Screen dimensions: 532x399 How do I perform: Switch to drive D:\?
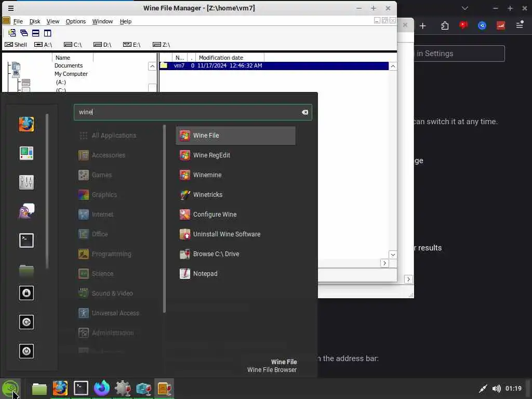pyautogui.click(x=102, y=45)
